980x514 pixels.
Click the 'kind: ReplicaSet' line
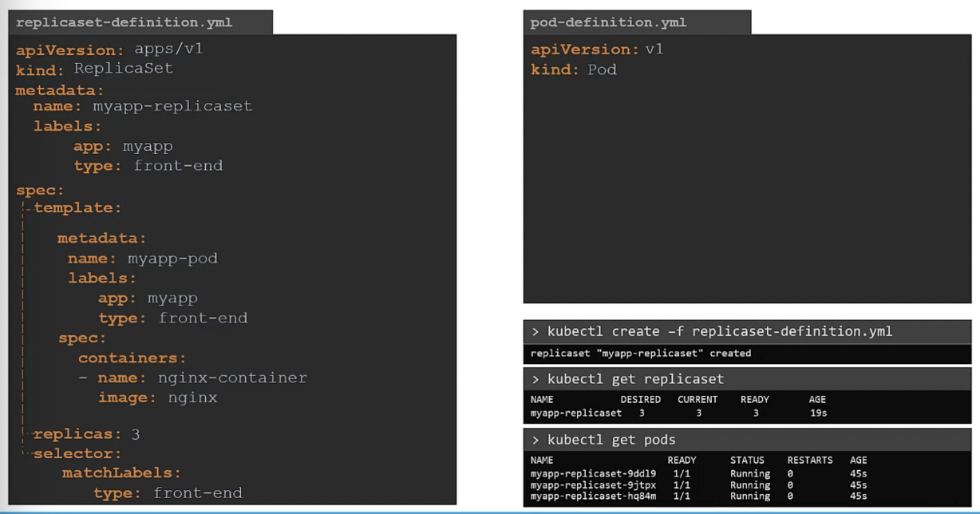pos(94,69)
